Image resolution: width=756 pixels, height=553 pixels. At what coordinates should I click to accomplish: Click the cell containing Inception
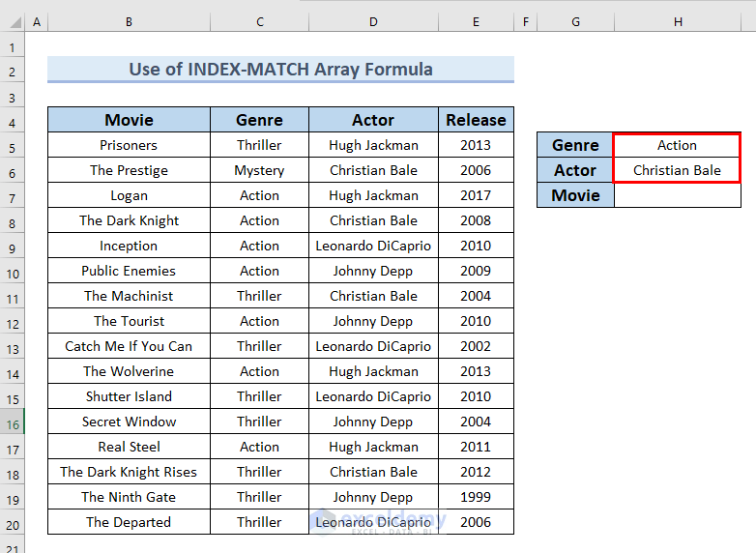[129, 246]
